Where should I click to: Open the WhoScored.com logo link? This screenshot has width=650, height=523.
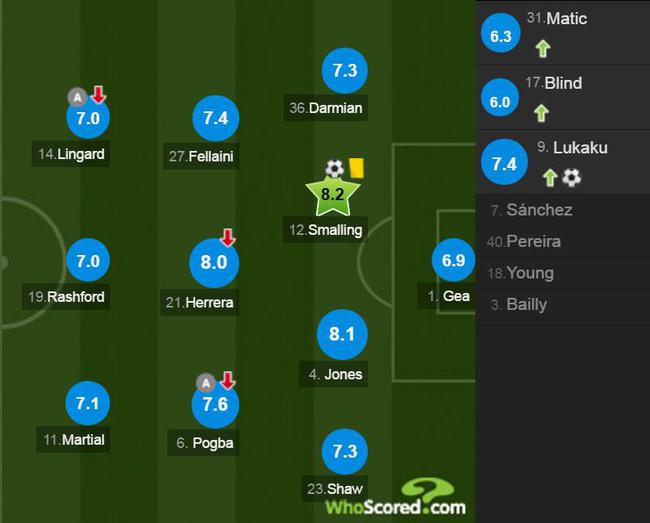pyautogui.click(x=395, y=497)
